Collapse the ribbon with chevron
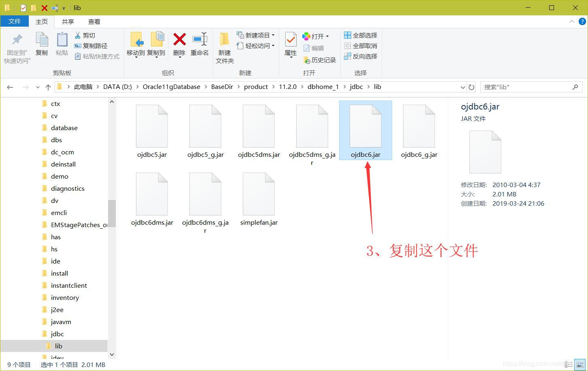The width and height of the screenshot is (588, 371). pyautogui.click(x=571, y=21)
